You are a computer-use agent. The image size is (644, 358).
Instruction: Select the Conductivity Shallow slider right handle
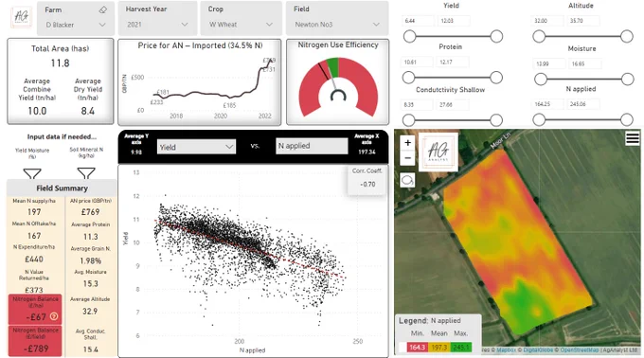tap(496, 120)
